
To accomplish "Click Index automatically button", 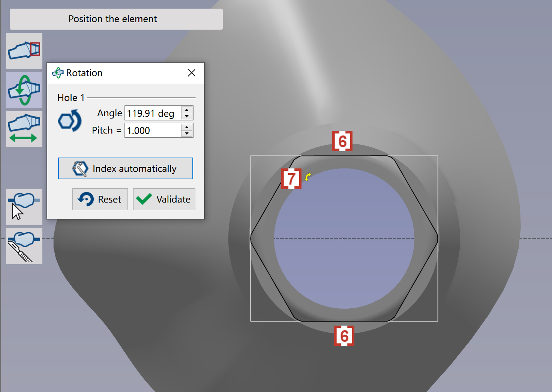I will coord(126,168).
